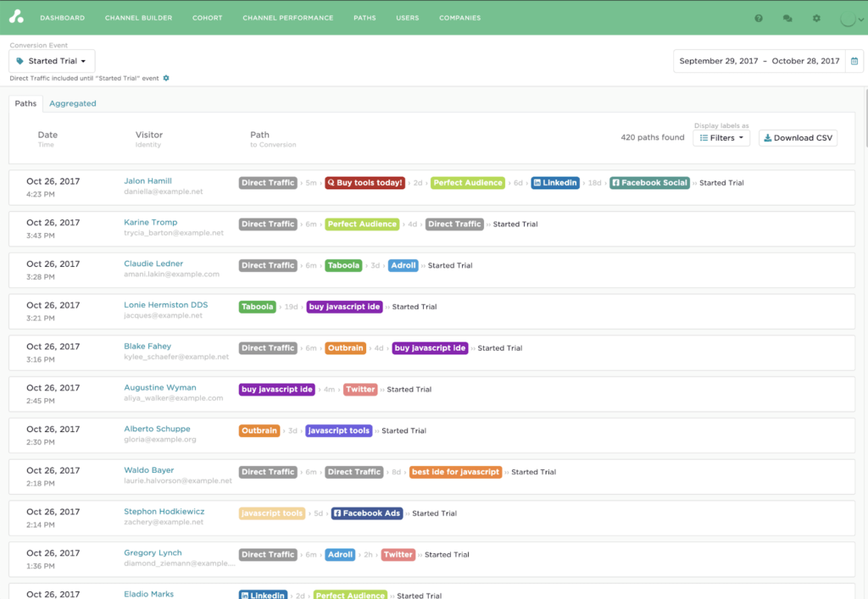Select the calendar icon next to date range
This screenshot has height=599, width=868.
click(854, 60)
